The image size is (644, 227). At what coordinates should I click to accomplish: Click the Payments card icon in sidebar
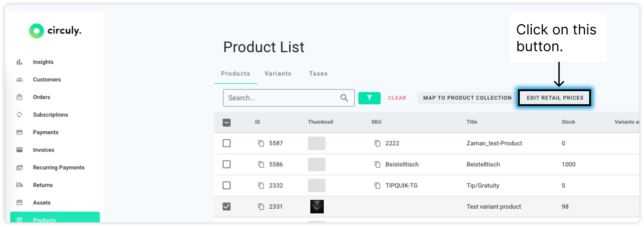pyautogui.click(x=20, y=132)
